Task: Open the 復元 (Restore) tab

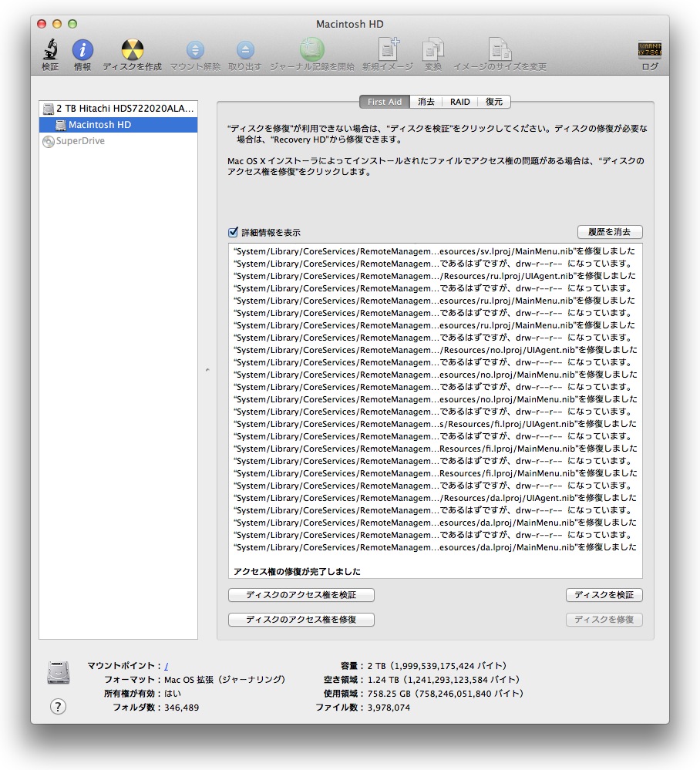Action: coord(494,102)
